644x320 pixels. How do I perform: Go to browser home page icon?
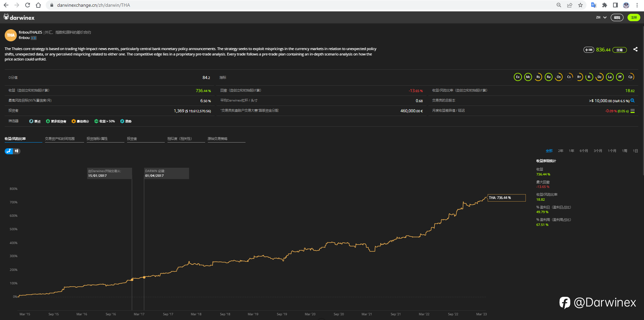point(38,5)
